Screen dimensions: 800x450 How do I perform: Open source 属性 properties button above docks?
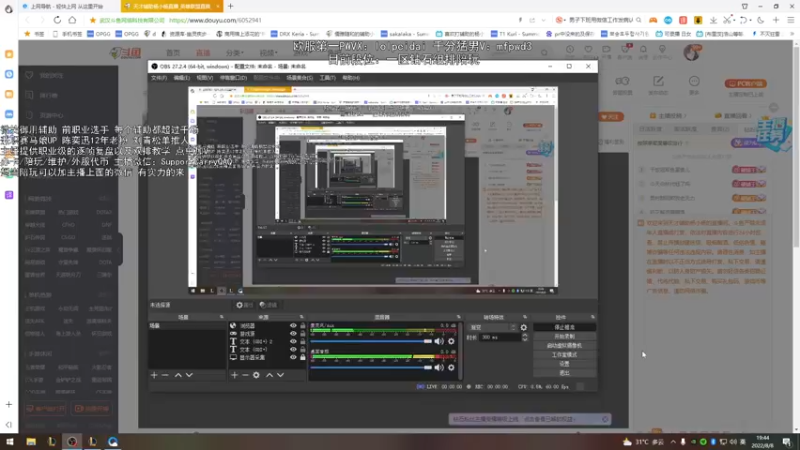pyautogui.click(x=244, y=305)
